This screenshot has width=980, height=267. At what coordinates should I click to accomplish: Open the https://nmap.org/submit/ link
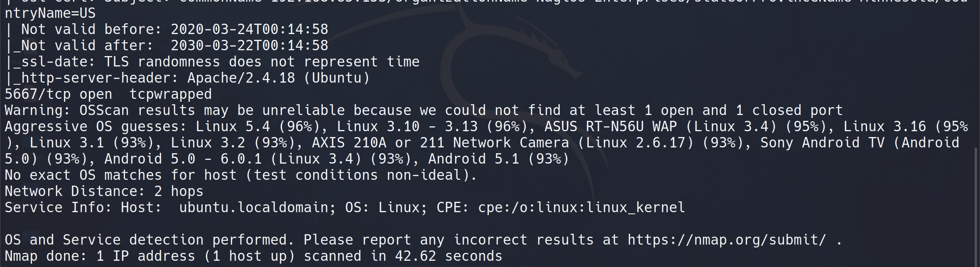coord(726,240)
